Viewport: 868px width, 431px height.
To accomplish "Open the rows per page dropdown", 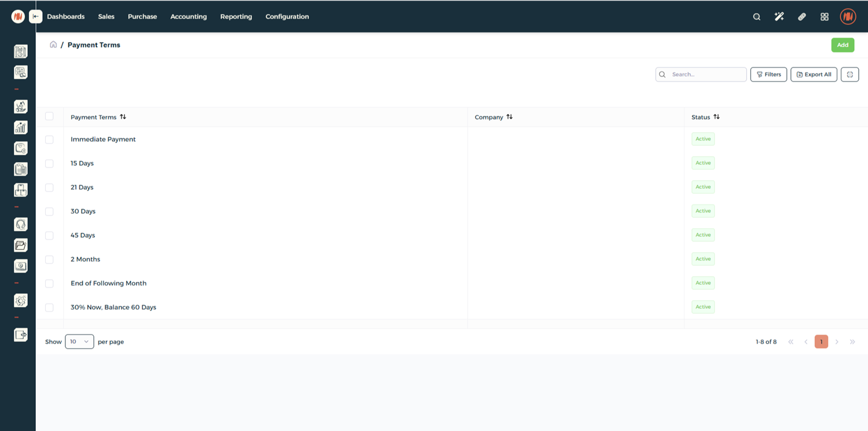I will pos(79,342).
